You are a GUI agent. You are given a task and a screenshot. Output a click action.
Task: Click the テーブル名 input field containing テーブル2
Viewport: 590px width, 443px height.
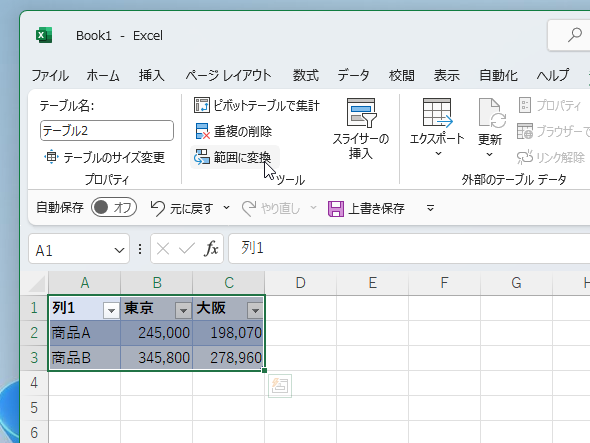click(107, 131)
